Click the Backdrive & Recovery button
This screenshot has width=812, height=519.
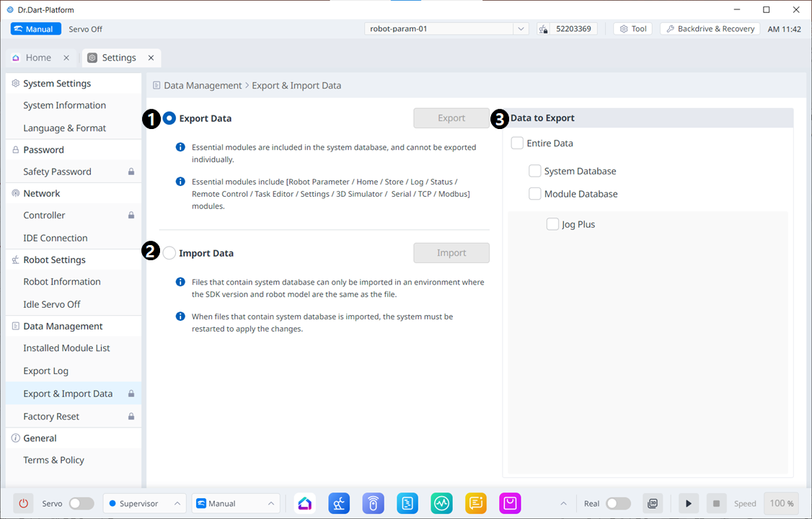click(710, 29)
